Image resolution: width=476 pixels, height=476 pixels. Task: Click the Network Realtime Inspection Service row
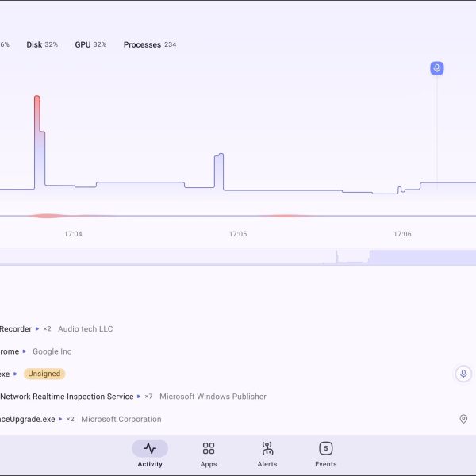click(x=238, y=397)
